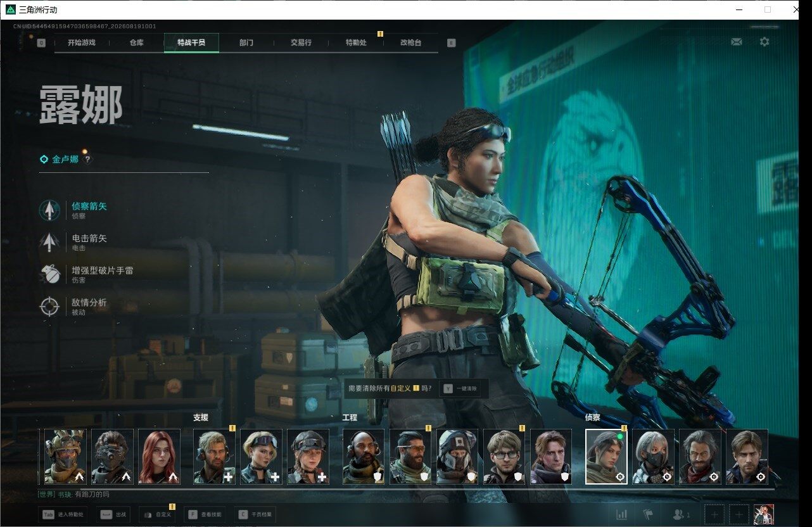Click the left empty squad plus slot
The height and width of the screenshot is (527, 812).
714,514
